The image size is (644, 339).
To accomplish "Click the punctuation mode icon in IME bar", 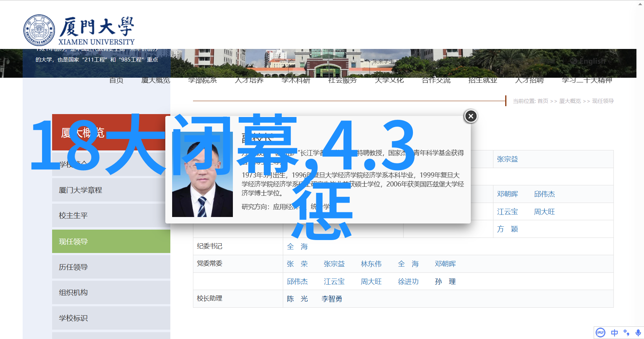I will [x=626, y=333].
